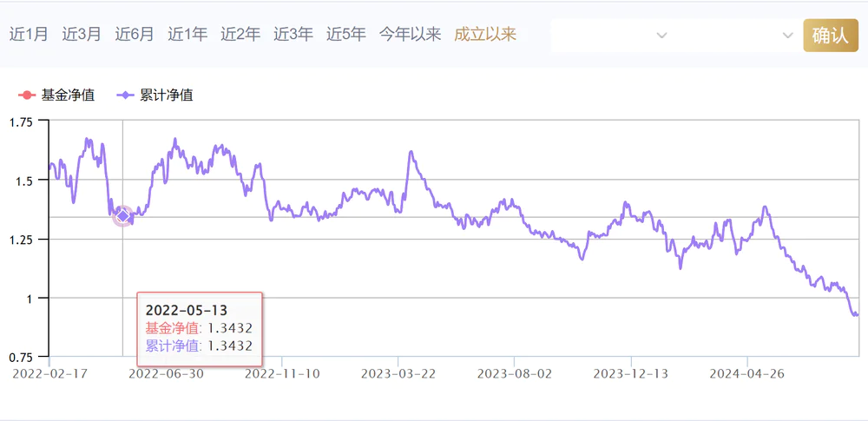Expand the second date dropdown chevron
868x421 pixels.
pos(787,36)
